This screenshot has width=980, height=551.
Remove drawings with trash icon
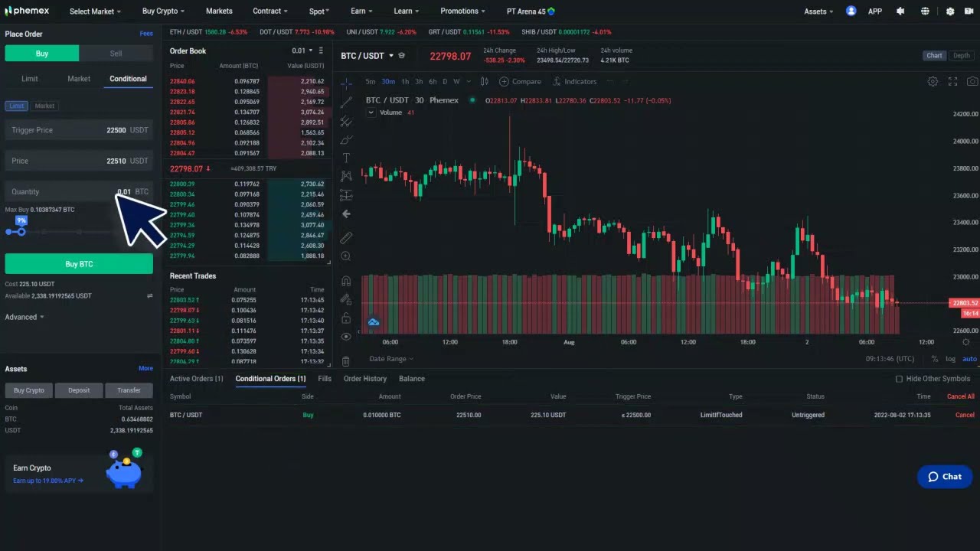(346, 360)
